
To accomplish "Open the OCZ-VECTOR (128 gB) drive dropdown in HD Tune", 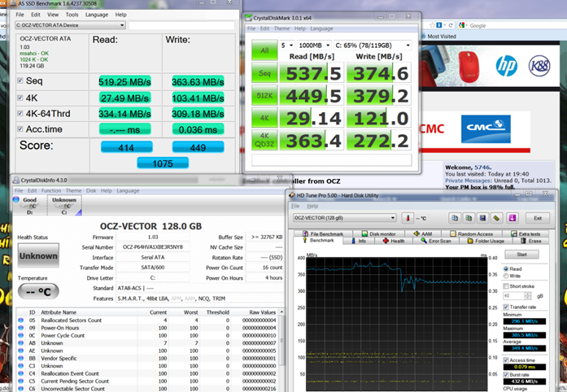I will [x=345, y=218].
